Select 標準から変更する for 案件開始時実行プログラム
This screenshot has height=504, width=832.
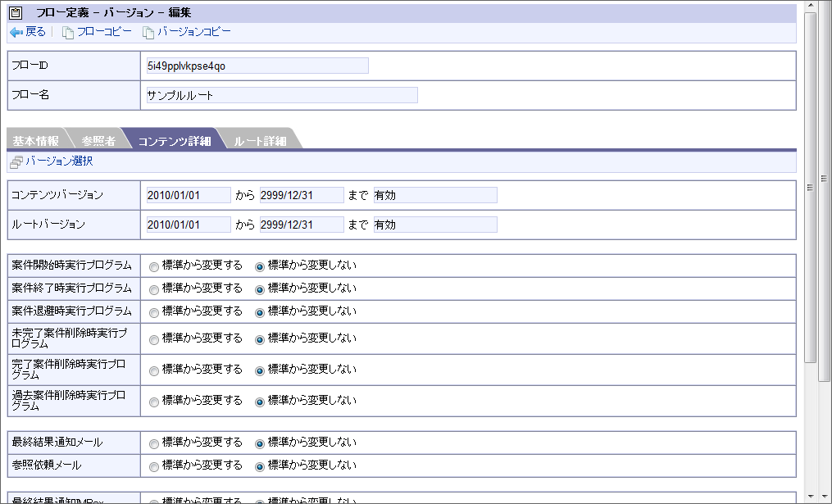click(x=154, y=267)
